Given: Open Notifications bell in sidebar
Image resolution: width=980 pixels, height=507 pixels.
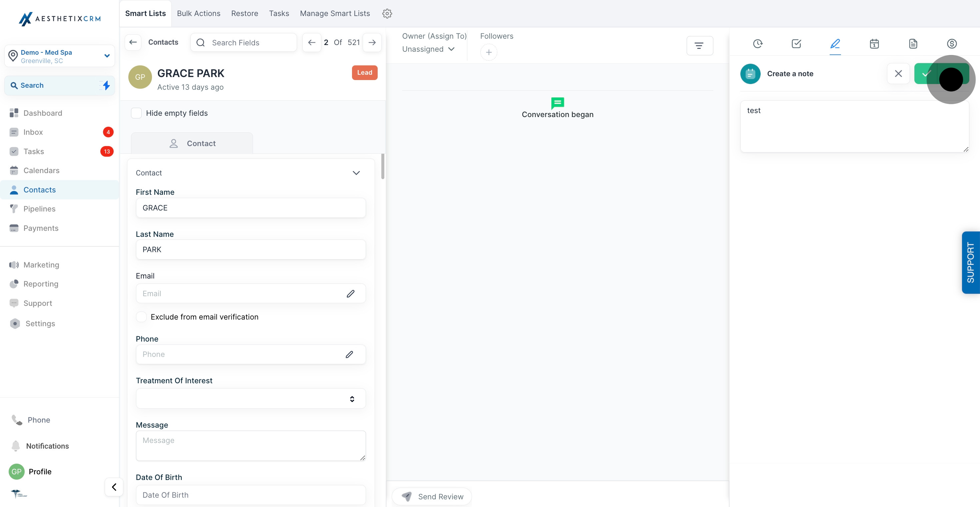Looking at the screenshot, I should point(40,446).
